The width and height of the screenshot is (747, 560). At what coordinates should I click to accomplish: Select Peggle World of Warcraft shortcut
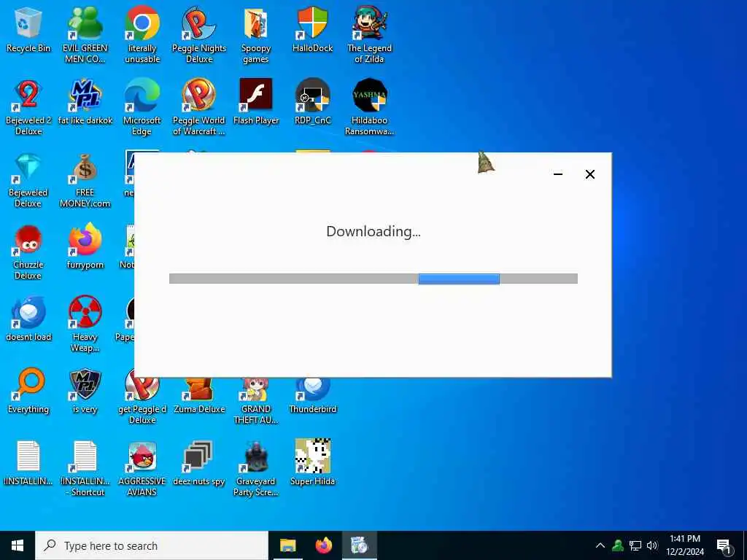199,107
